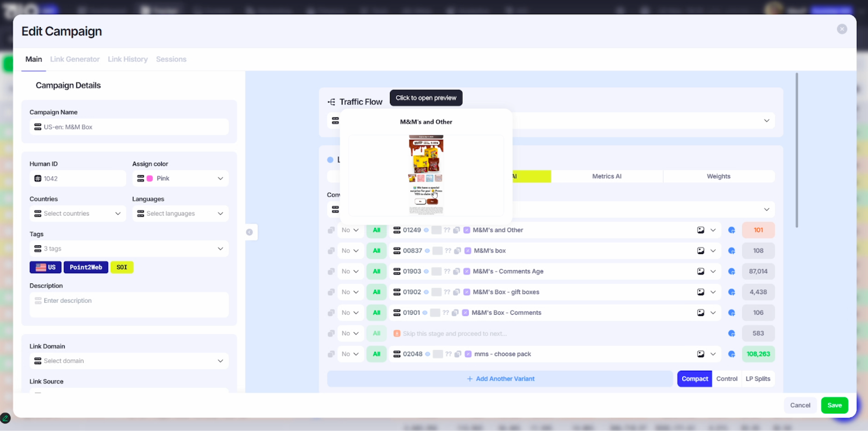The image size is (868, 431).
Task: Click the image preview icon for M&M's box
Action: coord(700,251)
